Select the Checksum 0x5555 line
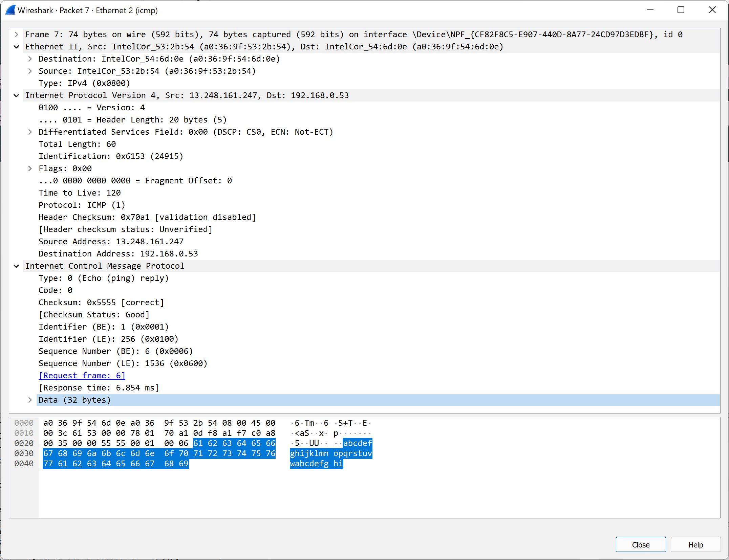Viewport: 729px width, 560px height. (x=101, y=302)
